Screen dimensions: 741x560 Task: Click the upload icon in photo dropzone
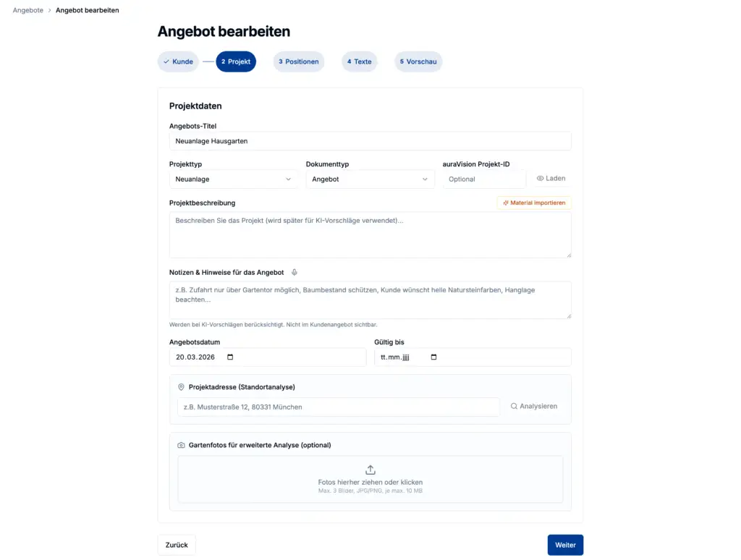[370, 470]
